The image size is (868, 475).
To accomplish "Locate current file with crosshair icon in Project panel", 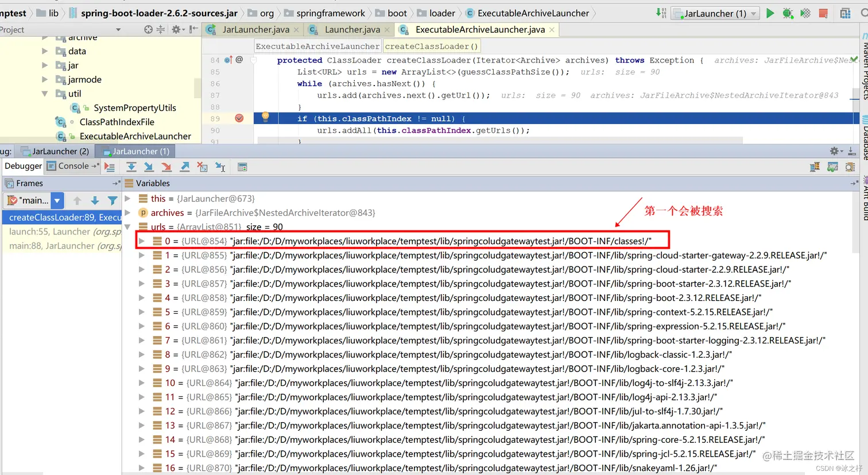I will [x=148, y=29].
